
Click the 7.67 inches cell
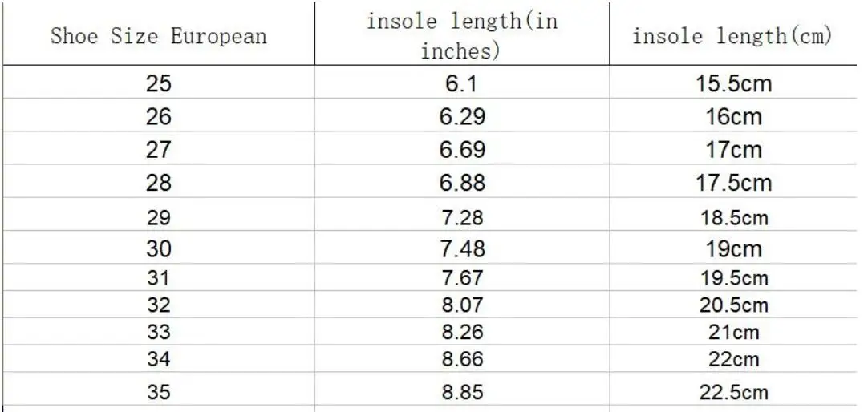(462, 277)
